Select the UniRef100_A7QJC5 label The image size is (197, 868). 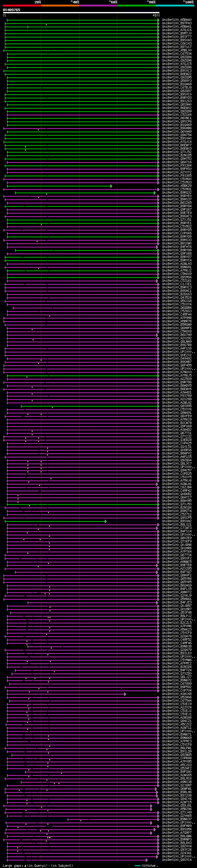click(x=177, y=64)
